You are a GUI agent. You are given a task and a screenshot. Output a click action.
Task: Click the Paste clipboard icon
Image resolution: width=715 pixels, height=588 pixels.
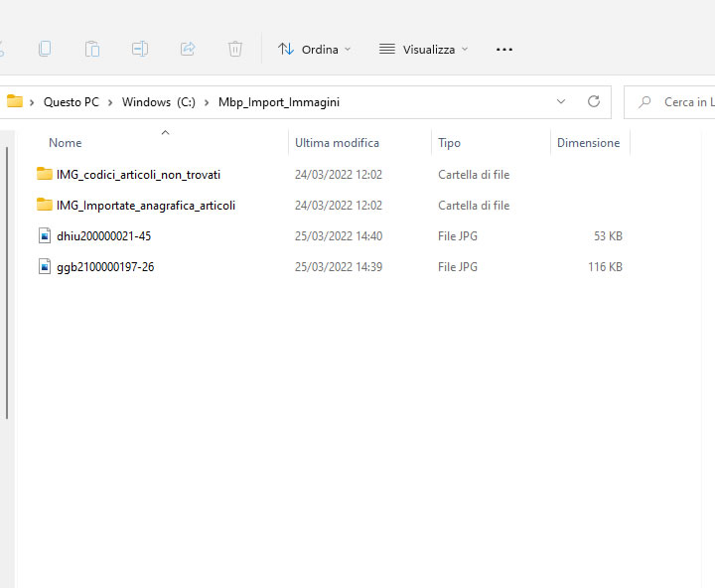pyautogui.click(x=92, y=49)
